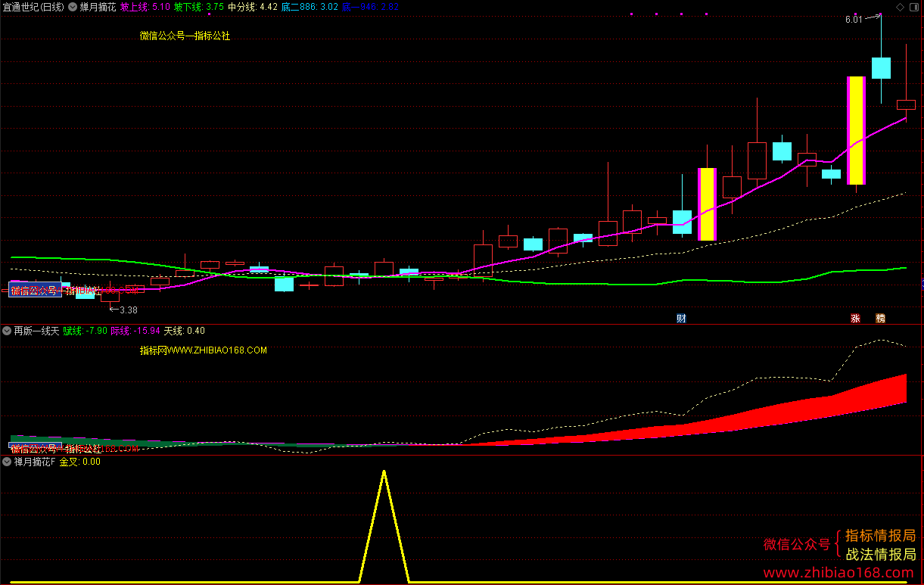Click the cyan candle under the 6.01 label
The height and width of the screenshot is (585, 924).
coord(881,68)
